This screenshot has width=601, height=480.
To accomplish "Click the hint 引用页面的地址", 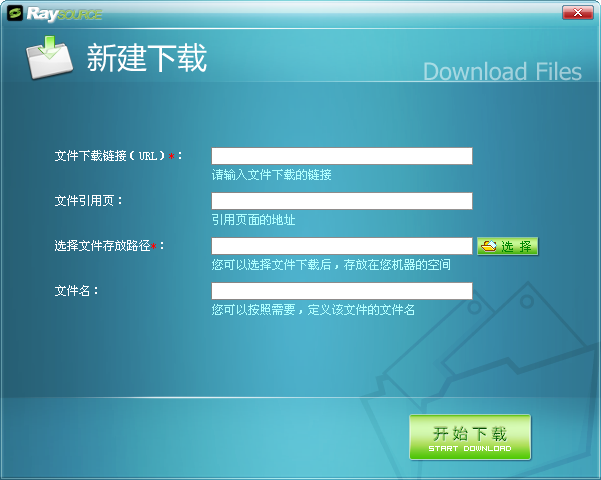I will pos(253,220).
